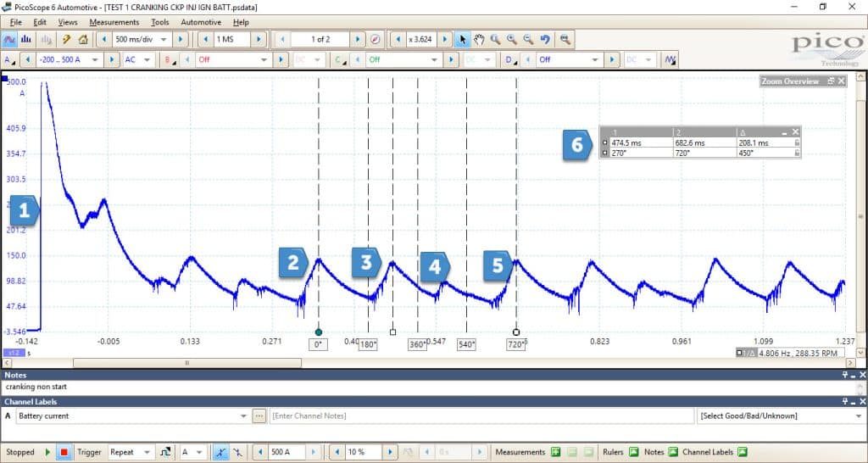
Task: Toggle Notes panel button
Action: [672, 452]
